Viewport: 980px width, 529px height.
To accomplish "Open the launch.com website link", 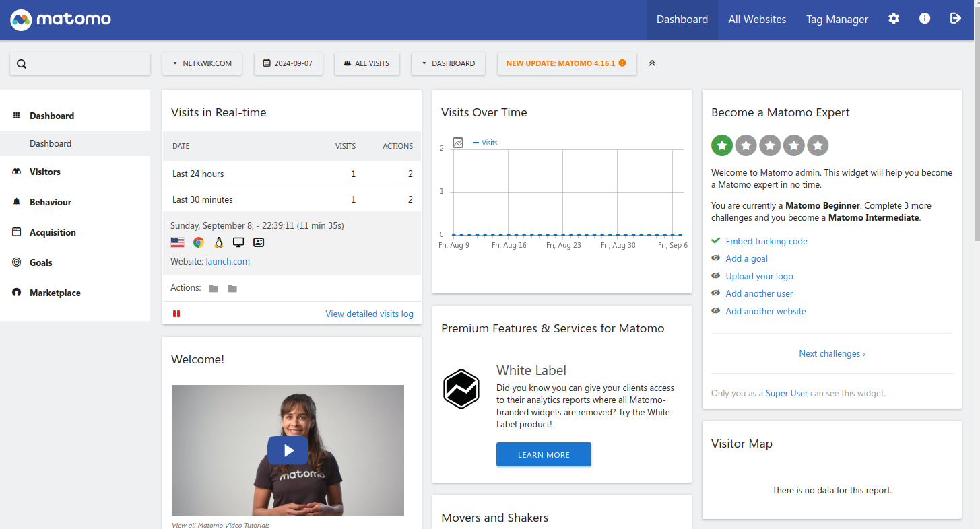I will pos(228,261).
